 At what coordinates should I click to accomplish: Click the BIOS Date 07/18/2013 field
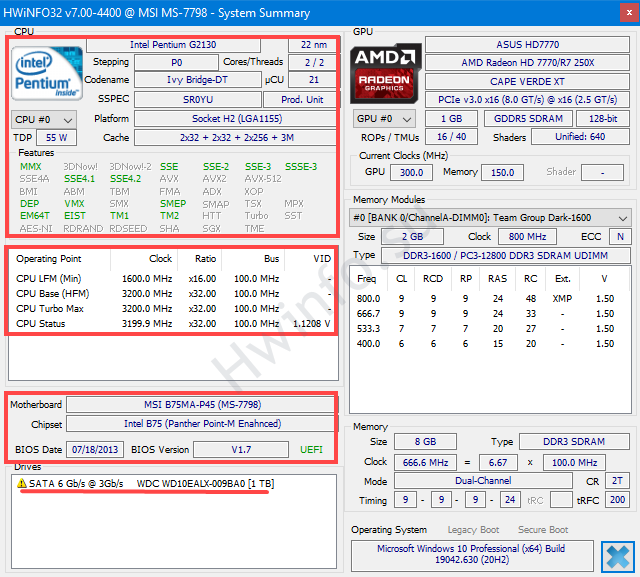pyautogui.click(x=95, y=450)
